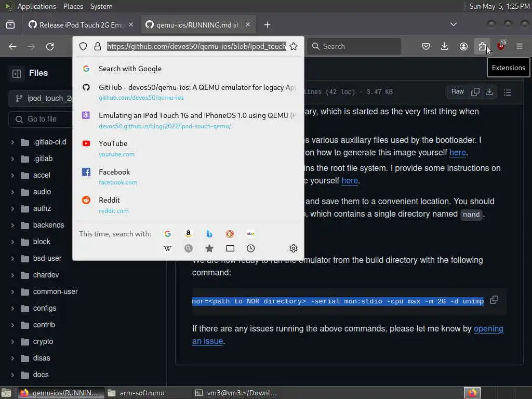Search this time with DuckDuckGo icon
Screen dimensions: 532x399
[x=230, y=234]
